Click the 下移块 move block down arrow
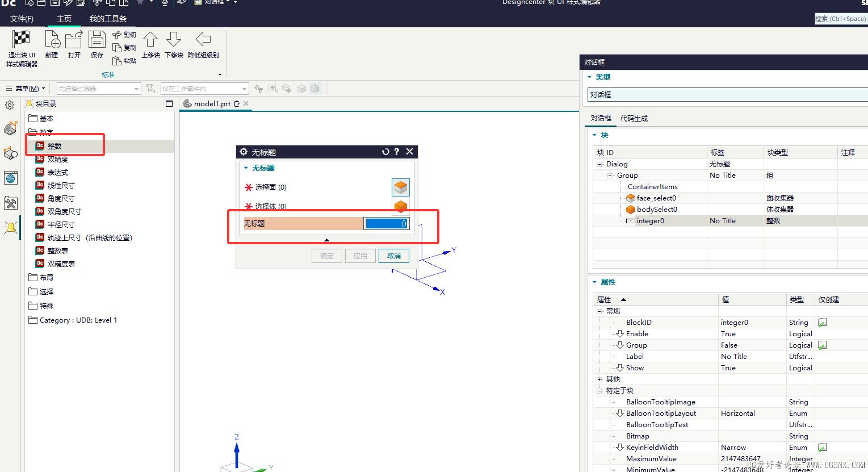868x472 pixels. (174, 40)
